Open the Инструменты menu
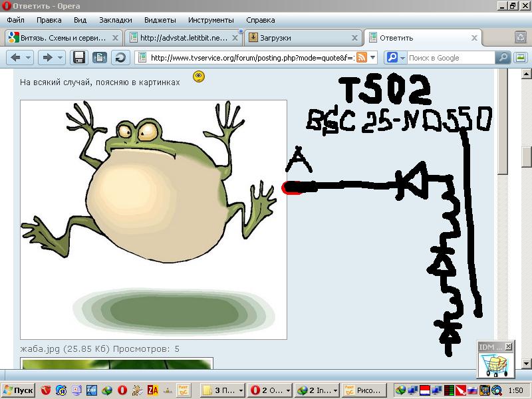The height and width of the screenshot is (399, 532). (x=210, y=20)
